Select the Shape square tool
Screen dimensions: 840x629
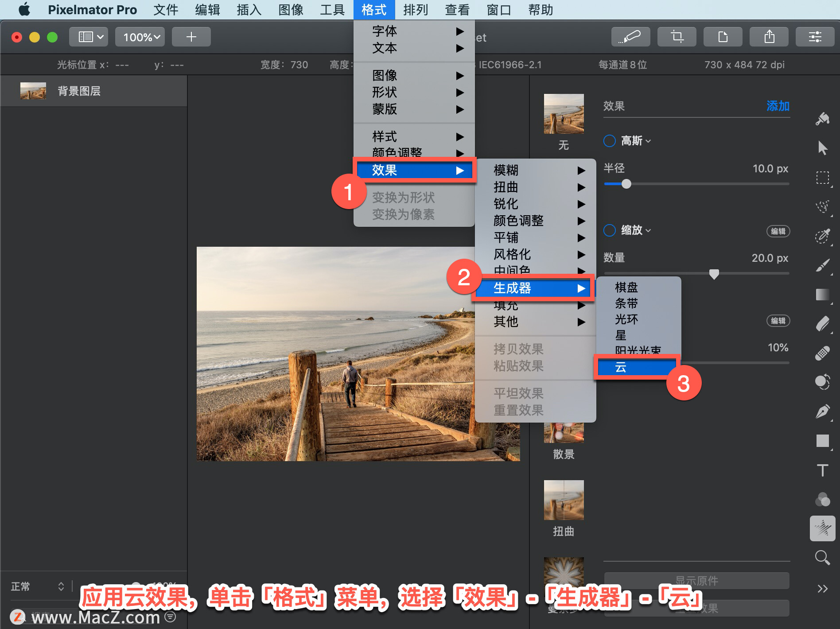coord(823,441)
